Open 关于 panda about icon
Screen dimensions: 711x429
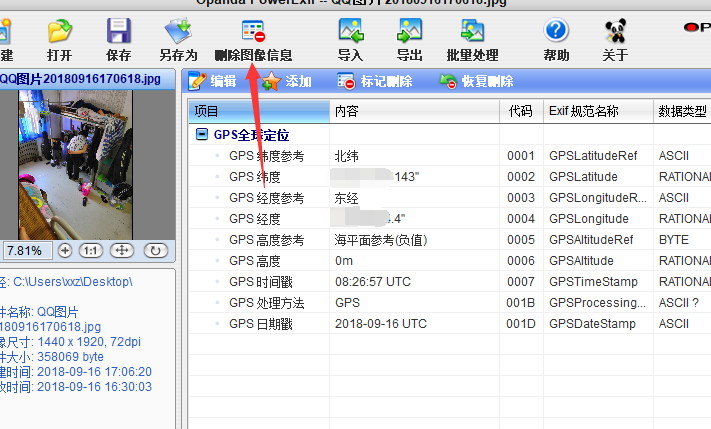pyautogui.click(x=615, y=39)
